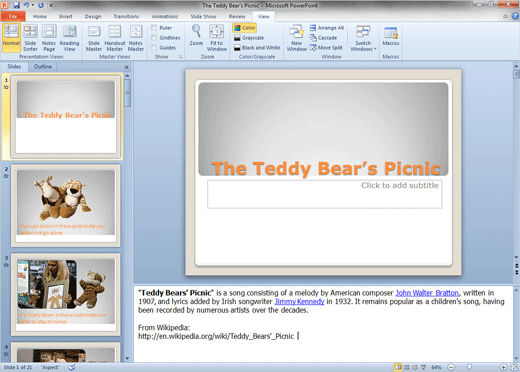
Task: Click the Redo/Repeat icon in Quick Access Toolbar
Action: coord(41,5)
